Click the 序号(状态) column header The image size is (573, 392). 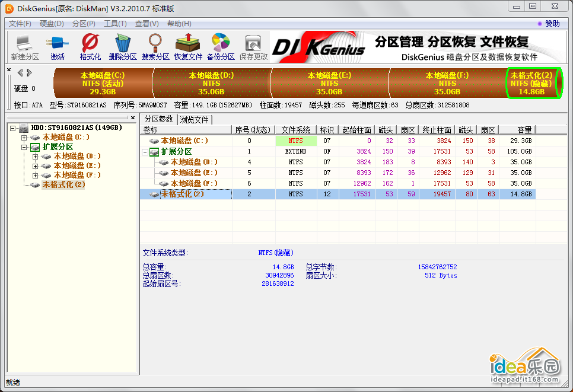[253, 130]
